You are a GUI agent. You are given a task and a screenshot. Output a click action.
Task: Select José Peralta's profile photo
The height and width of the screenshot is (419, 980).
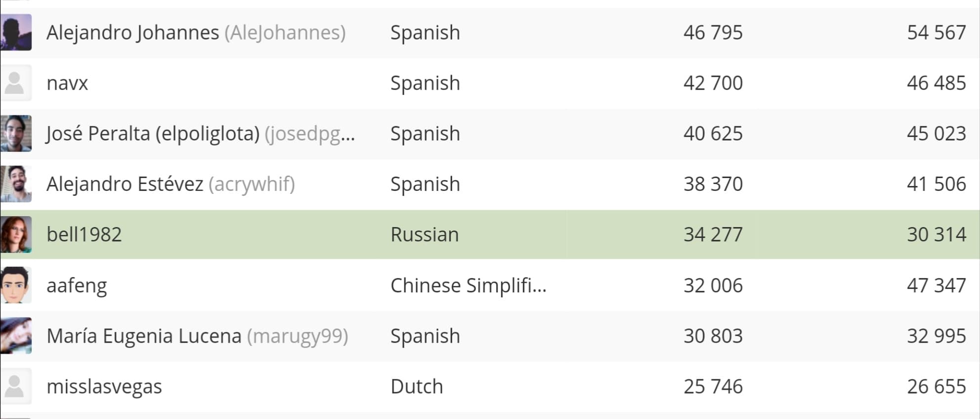click(x=16, y=134)
